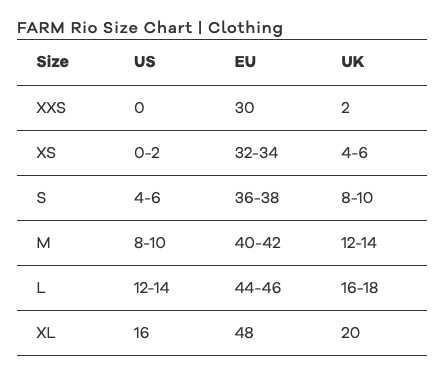Select US value 0-2 in XS row
This screenshot has height=376, width=445.
(x=147, y=153)
